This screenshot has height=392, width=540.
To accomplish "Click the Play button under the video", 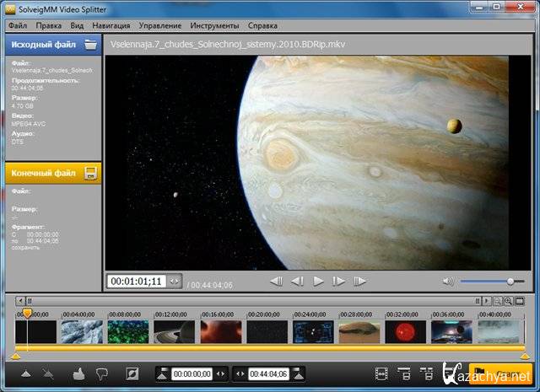I will point(318,281).
